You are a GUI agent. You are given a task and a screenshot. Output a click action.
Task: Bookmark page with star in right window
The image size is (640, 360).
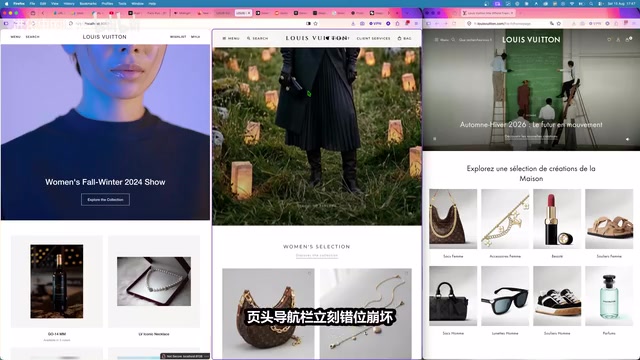coord(559,24)
